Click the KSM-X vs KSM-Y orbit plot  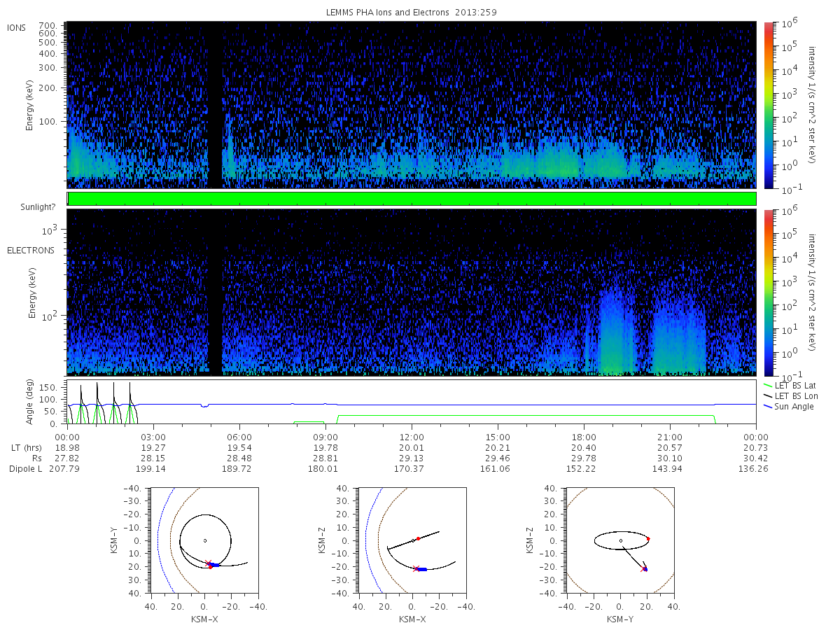(204, 540)
